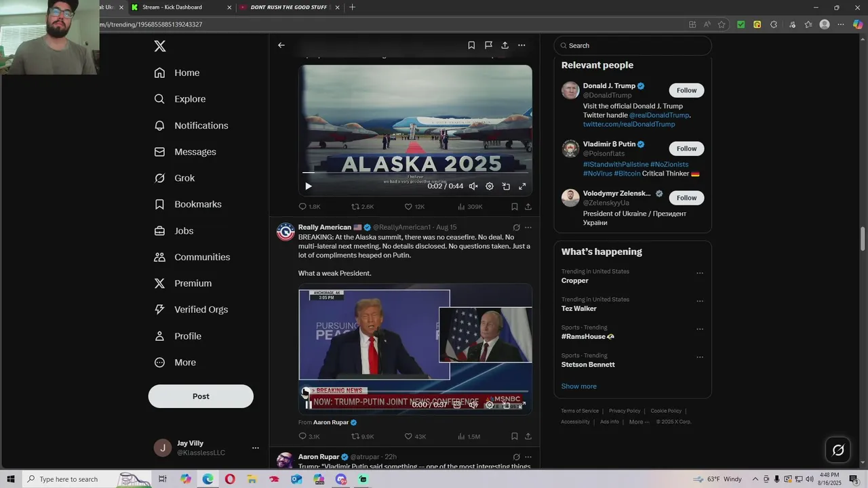This screenshot has width=868, height=488.
Task: Click the bookmark icon in the top header
Action: [x=471, y=45]
